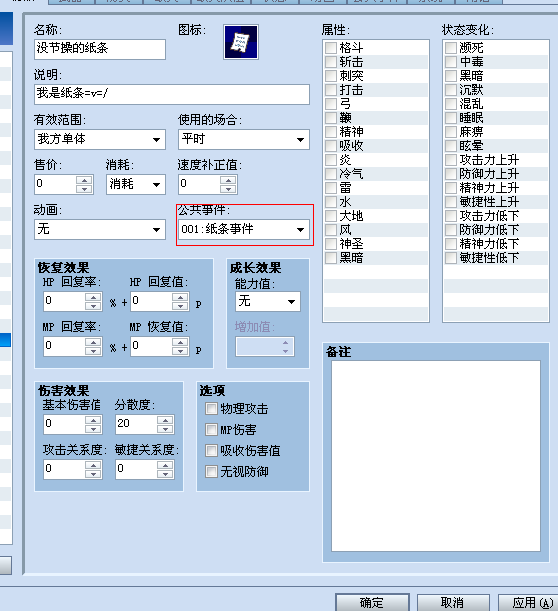Viewport: 558px width, 611px height.
Task: Toggle the 敏捷性低下 state checkbox
Action: (451, 258)
